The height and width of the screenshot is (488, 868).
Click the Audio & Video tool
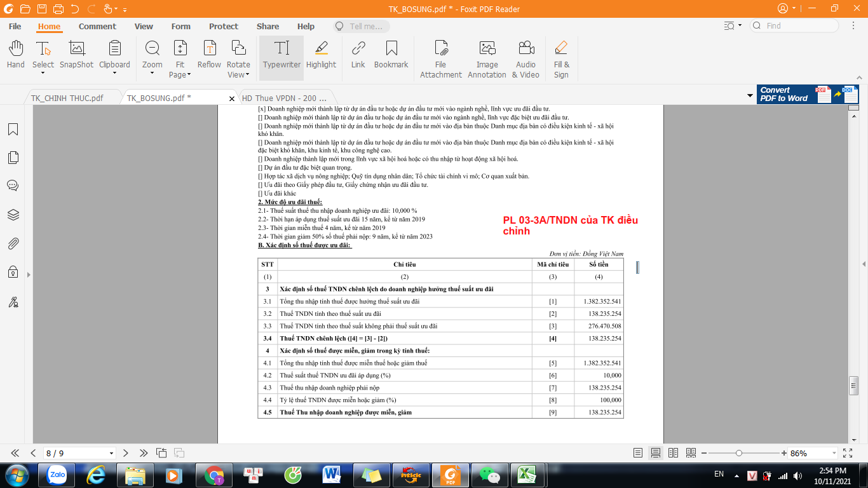point(526,59)
